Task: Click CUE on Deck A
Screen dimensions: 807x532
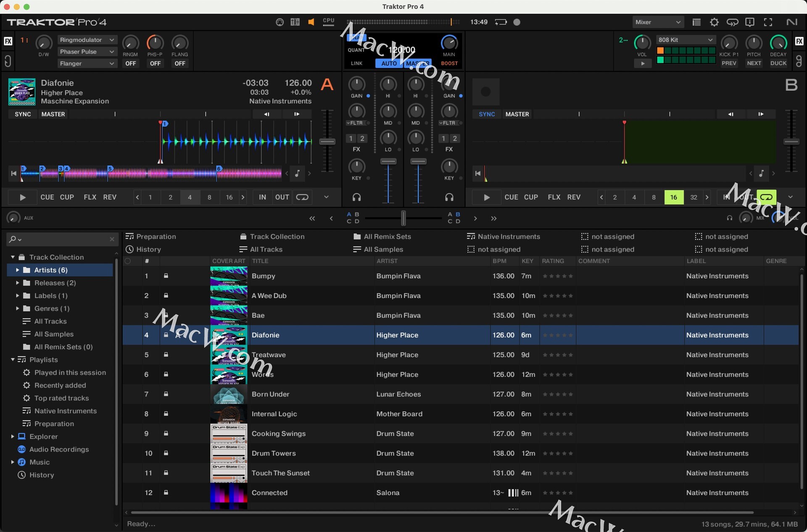Action: click(x=47, y=197)
